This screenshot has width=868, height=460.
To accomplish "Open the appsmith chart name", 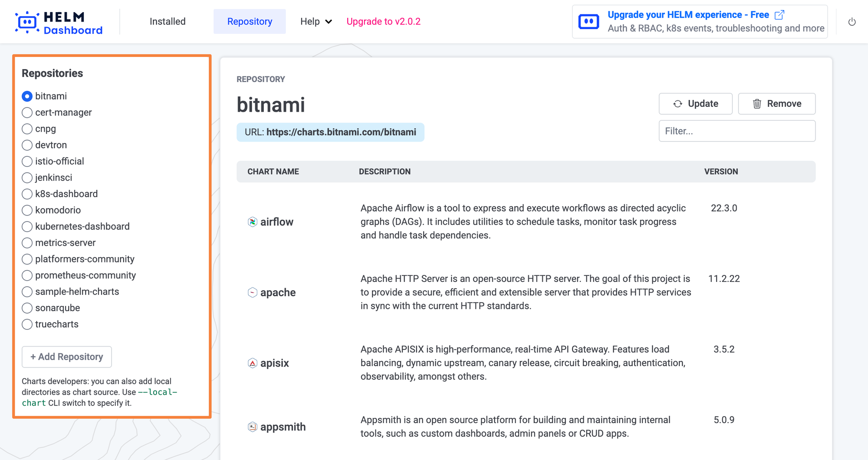I will pyautogui.click(x=283, y=427).
